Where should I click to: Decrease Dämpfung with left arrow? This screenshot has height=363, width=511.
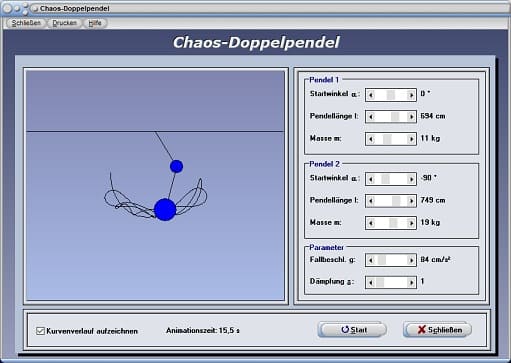pyautogui.click(x=371, y=283)
